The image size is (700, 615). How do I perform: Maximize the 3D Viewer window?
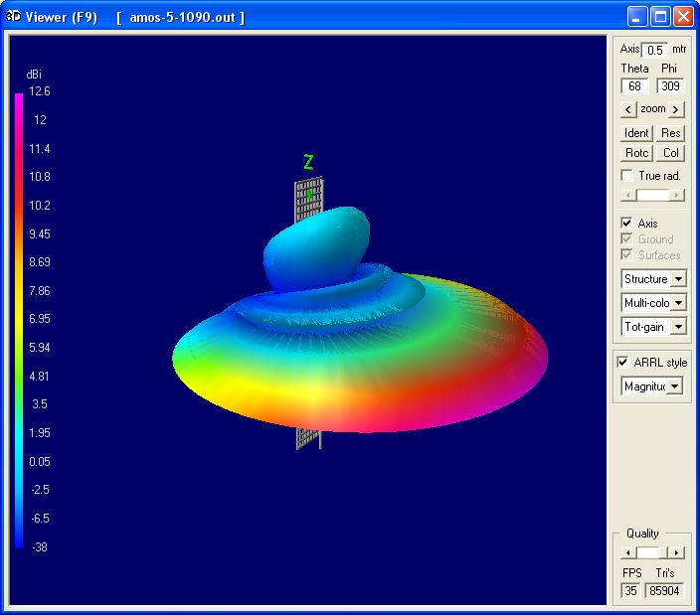point(660,17)
